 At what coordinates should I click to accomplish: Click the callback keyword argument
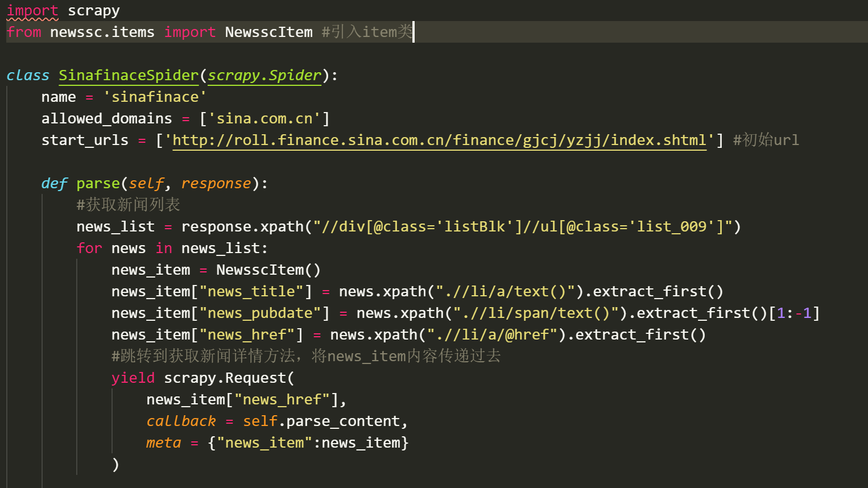(181, 421)
